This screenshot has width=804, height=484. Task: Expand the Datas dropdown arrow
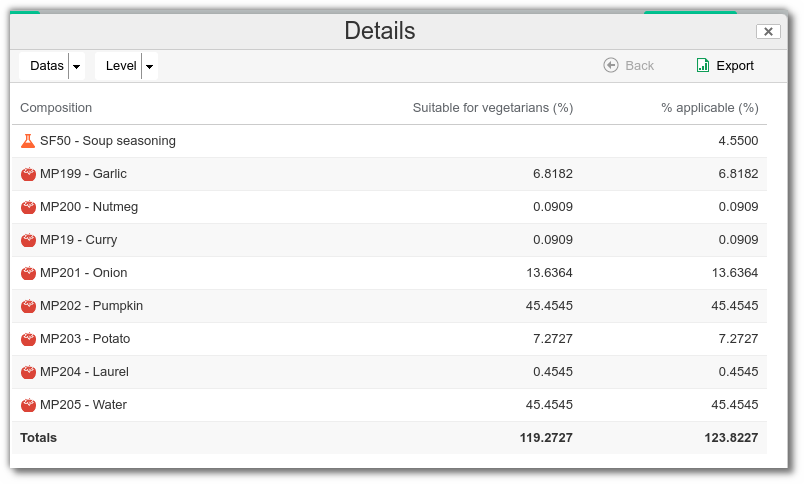pyautogui.click(x=77, y=66)
